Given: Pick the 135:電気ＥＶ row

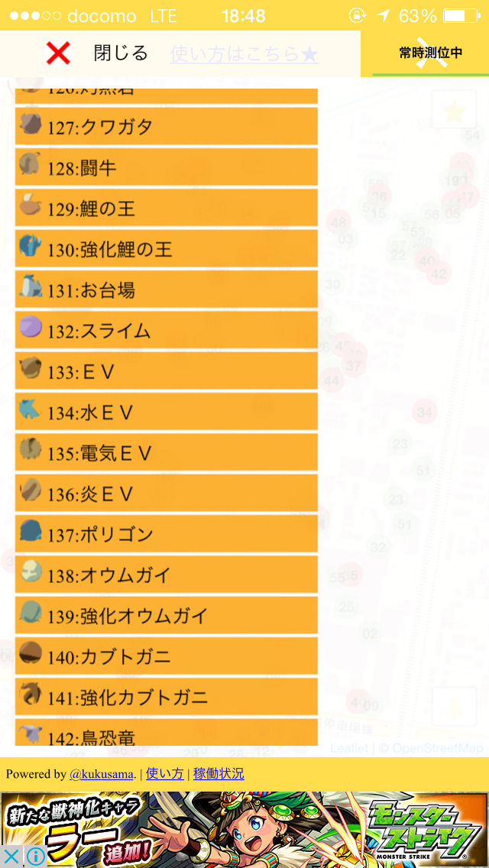Looking at the screenshot, I should point(166,452).
